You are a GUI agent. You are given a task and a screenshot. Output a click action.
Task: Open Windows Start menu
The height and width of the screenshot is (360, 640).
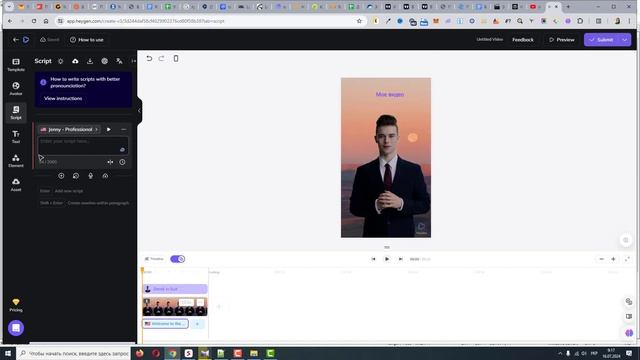[x=8, y=353]
